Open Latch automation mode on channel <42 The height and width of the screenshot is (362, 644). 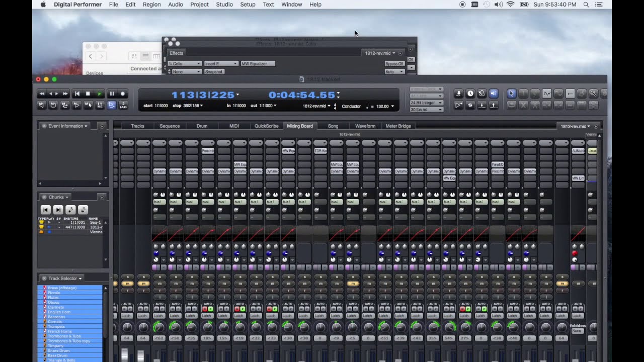416,316
